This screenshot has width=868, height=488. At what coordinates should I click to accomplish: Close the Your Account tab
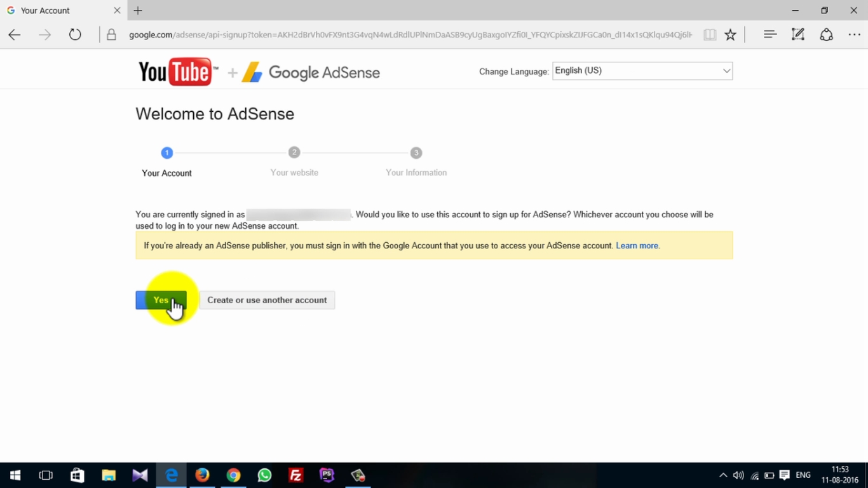(x=117, y=10)
